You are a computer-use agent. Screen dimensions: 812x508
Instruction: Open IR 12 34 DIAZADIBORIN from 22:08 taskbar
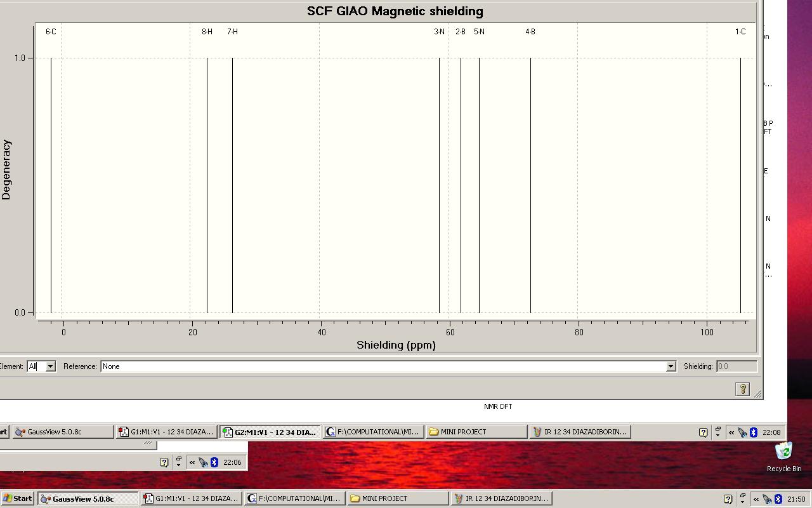click(580, 432)
